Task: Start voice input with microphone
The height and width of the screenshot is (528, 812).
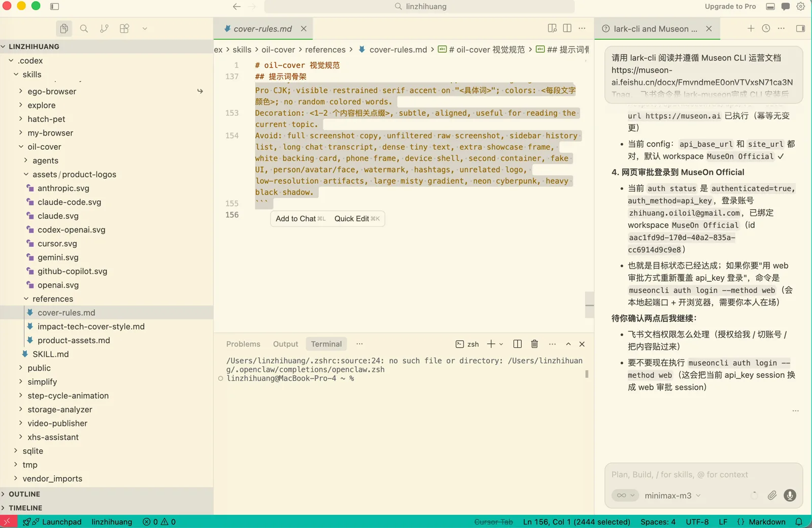Action: tap(790, 496)
